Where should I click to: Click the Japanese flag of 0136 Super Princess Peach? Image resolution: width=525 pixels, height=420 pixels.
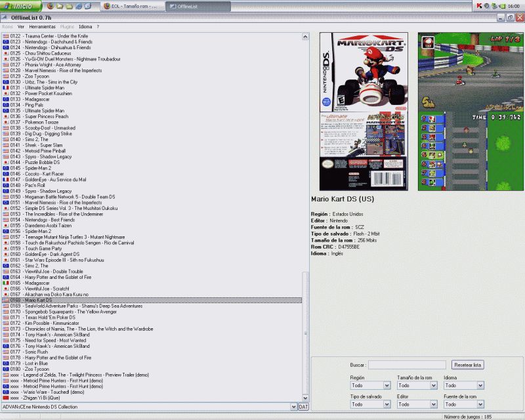point(6,117)
